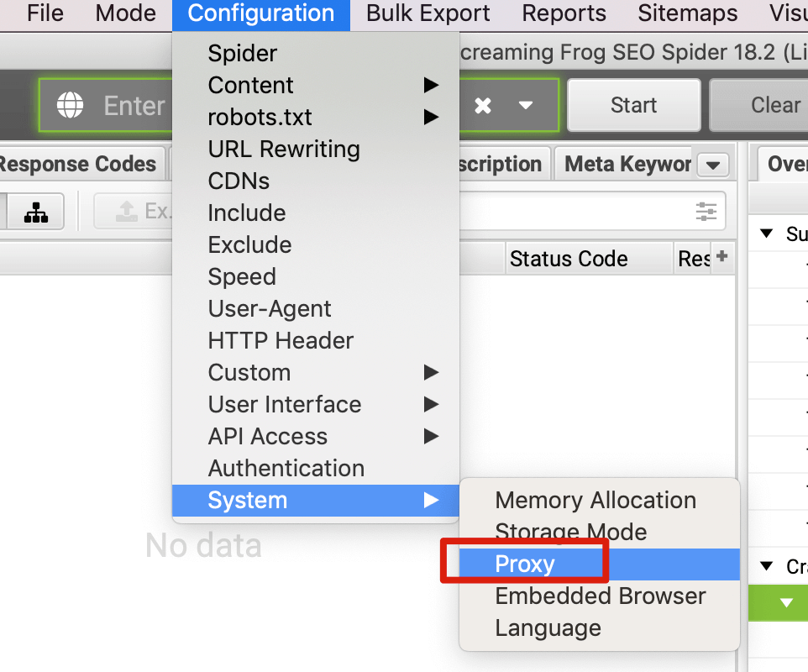Expand the Content submenu

[315, 85]
